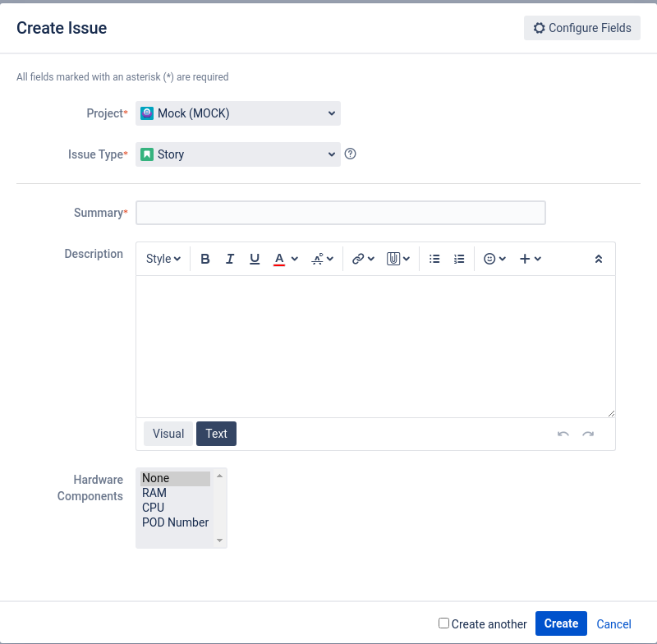
Task: Click the link insert icon
Action: 358,259
